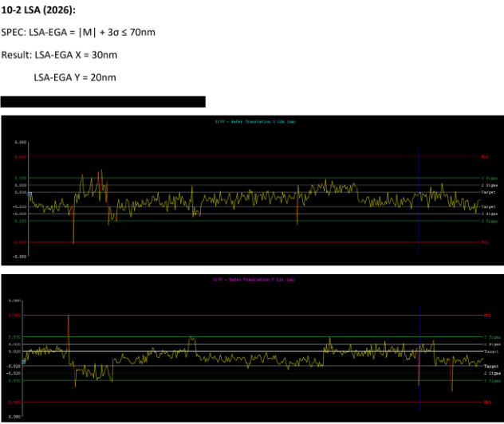504x424 pixels.
Task: Click the blue vertical marker in the X chart
Action: pos(419,199)
